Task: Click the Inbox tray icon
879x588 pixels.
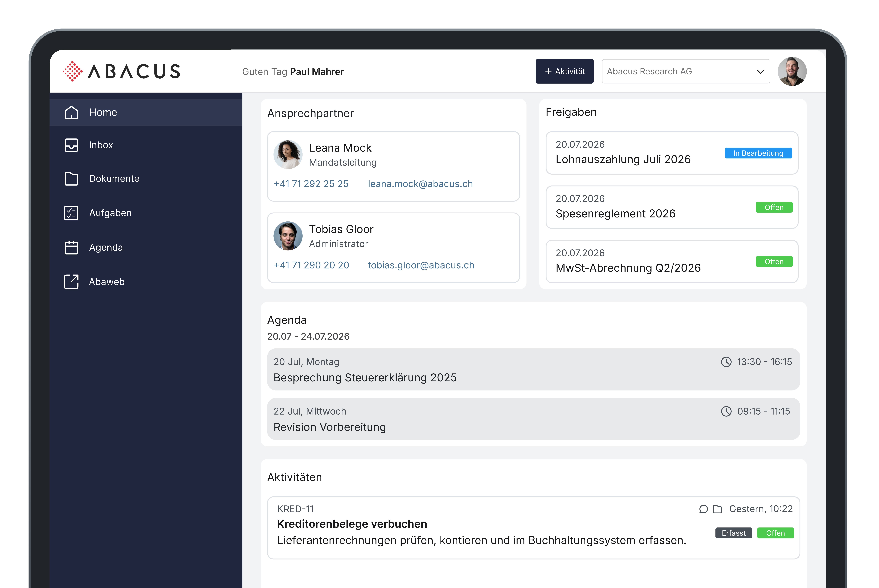Action: 71,145
